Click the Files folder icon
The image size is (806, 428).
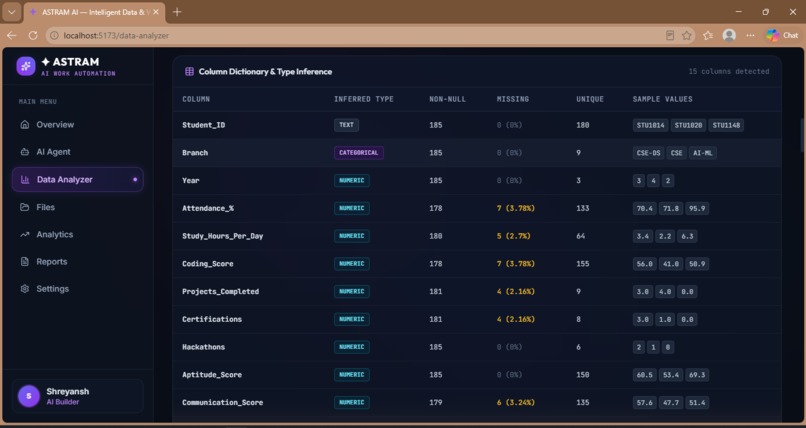[24, 207]
